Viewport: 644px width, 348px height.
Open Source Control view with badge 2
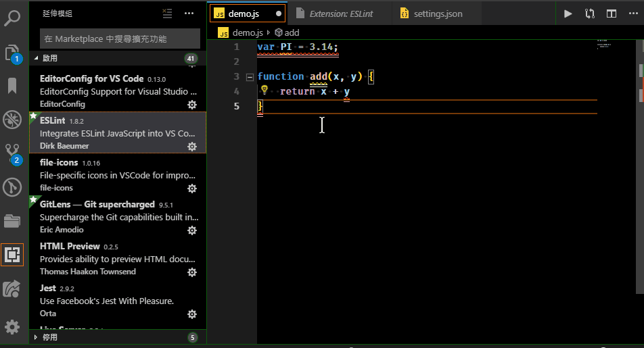click(x=12, y=154)
